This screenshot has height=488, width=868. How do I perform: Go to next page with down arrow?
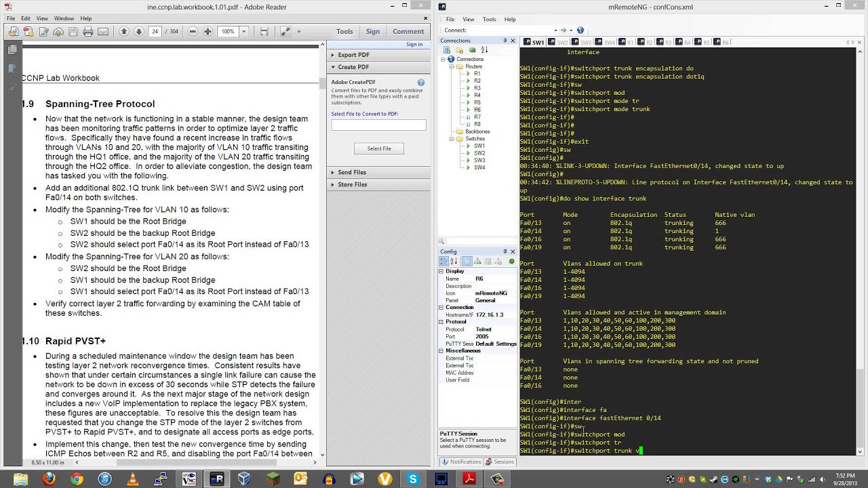pos(138,31)
